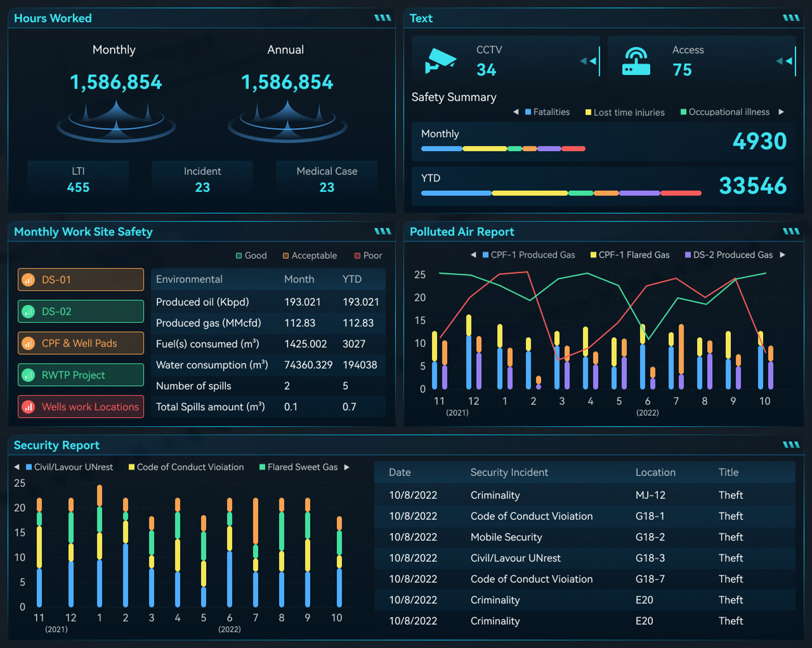Page Polluted Air legend to previous

[x=473, y=255]
